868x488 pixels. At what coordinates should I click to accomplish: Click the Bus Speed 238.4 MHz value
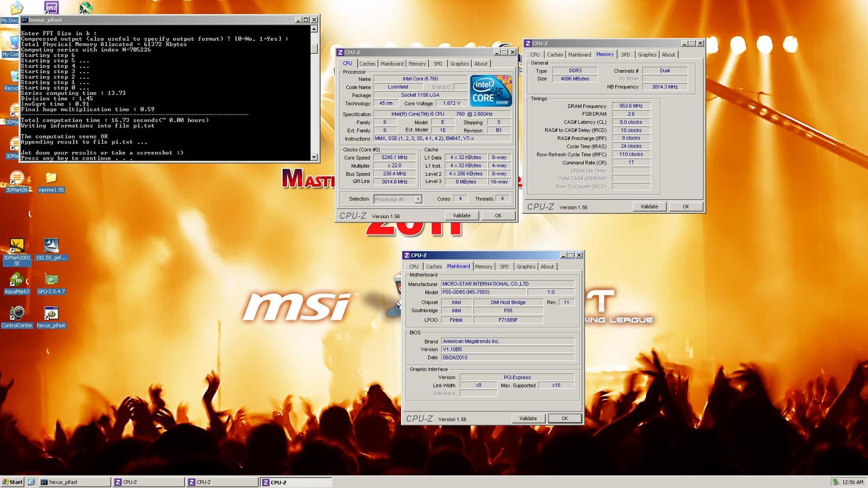pyautogui.click(x=394, y=174)
